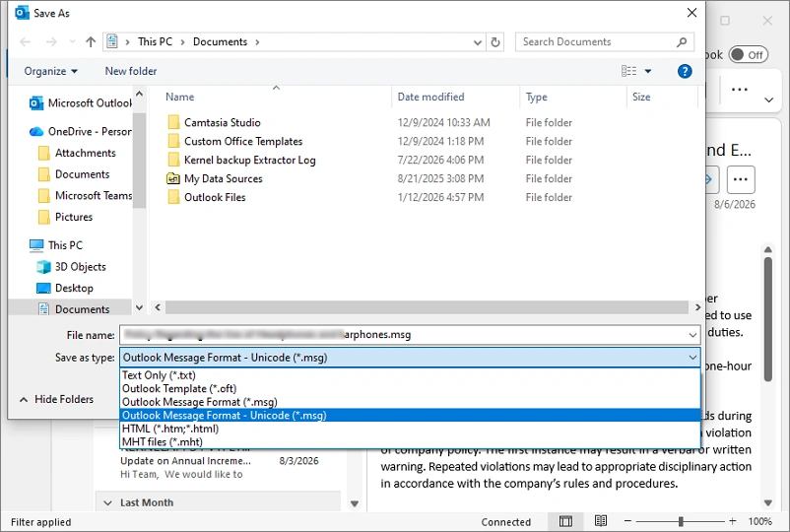The image size is (790, 532).
Task: Select 3D Objects in navigation pane
Action: click(x=71, y=267)
